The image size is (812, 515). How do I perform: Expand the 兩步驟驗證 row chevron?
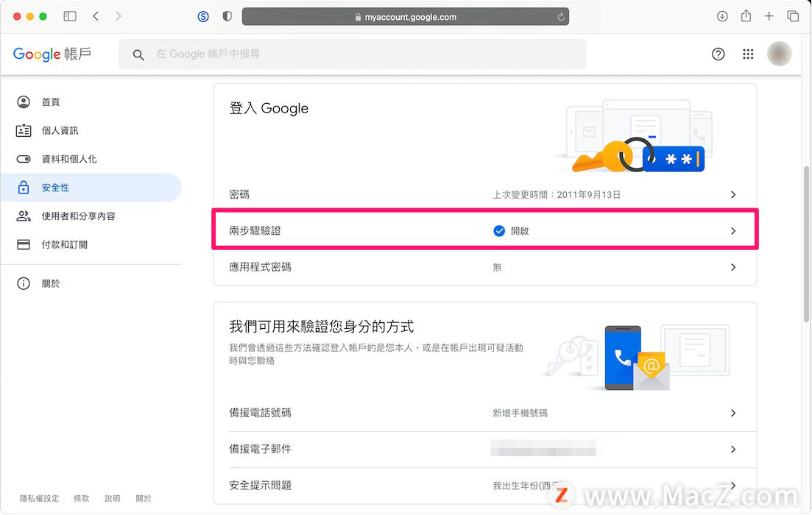pyautogui.click(x=732, y=231)
